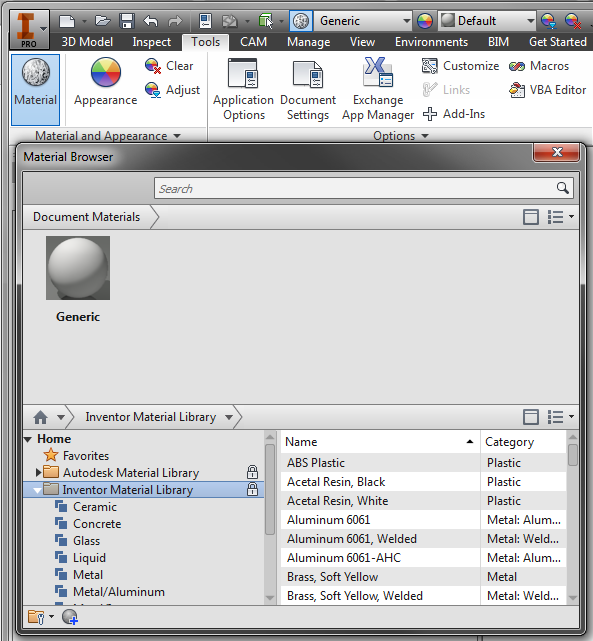Select the Brass, Soft Yellow material row

click(423, 577)
